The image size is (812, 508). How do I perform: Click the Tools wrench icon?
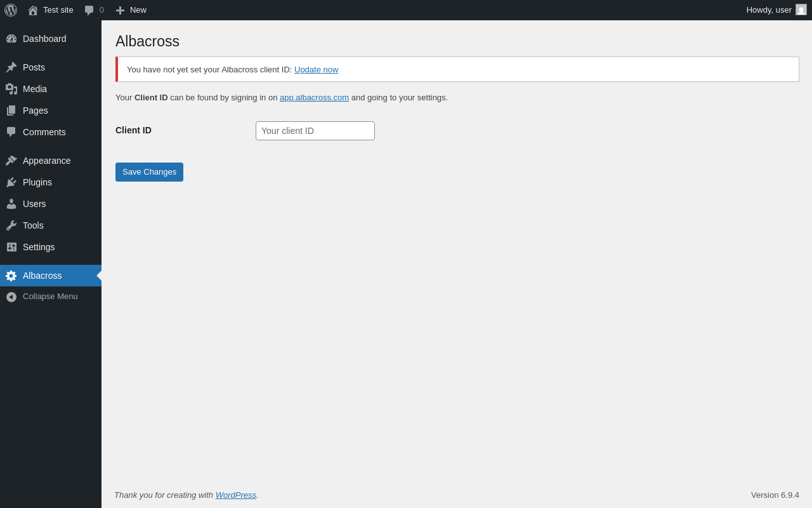coord(11,225)
